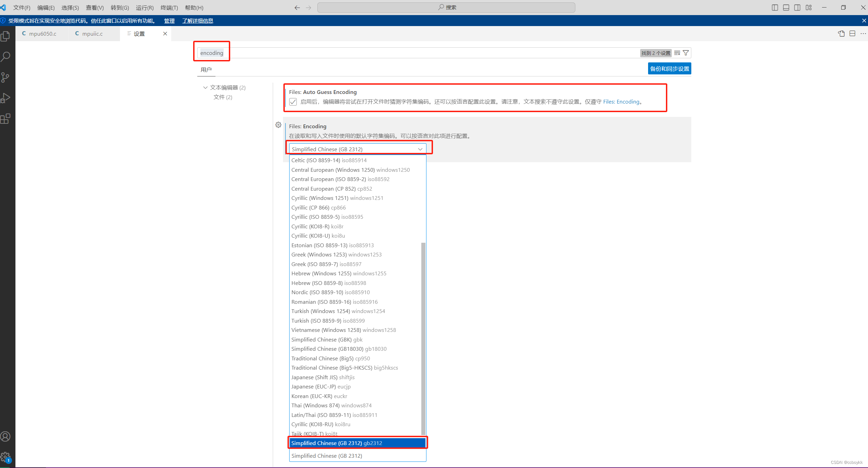This screenshot has width=868, height=468.
Task: Toggle the primary sidebar layout icon
Action: pos(775,7)
